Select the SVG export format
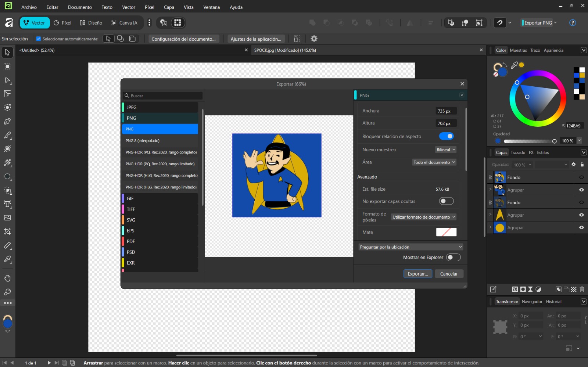This screenshot has width=588, height=367. click(130, 220)
